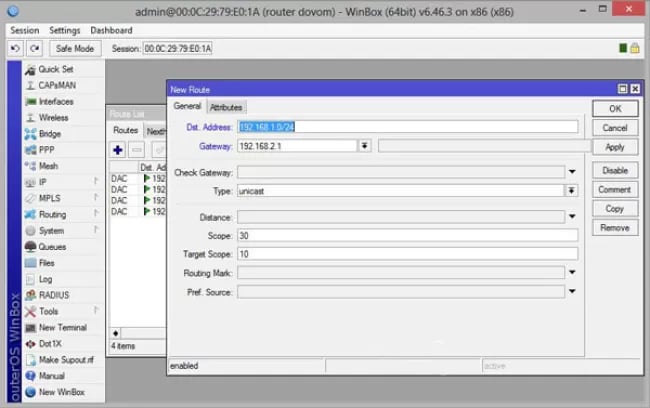Maximize the New Route dialog
Viewport: 650px width, 408px height.
click(622, 89)
